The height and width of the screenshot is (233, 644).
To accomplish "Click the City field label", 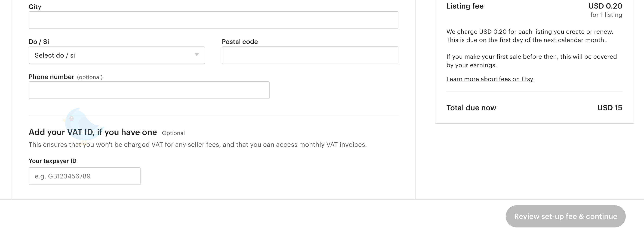I will pos(35,7).
